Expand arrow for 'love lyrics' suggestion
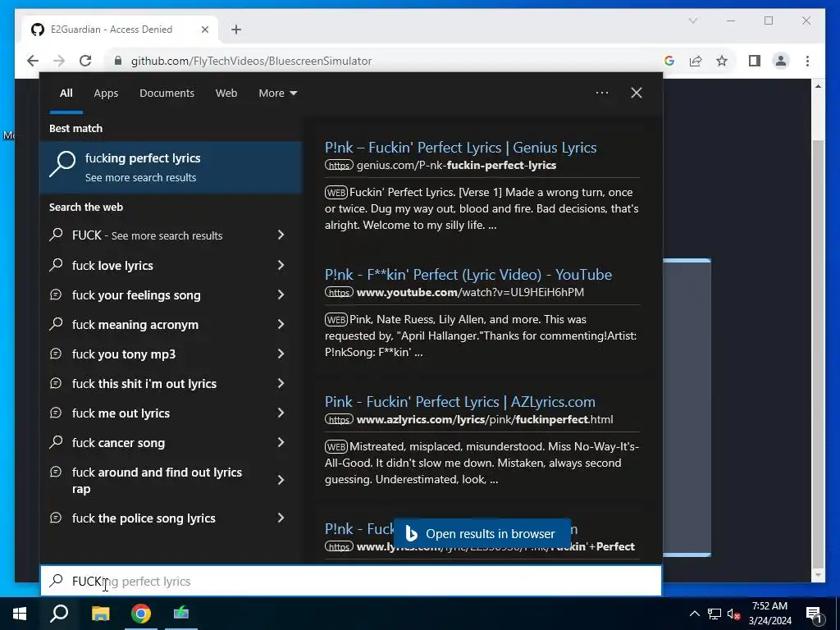The width and height of the screenshot is (840, 630). tap(281, 265)
